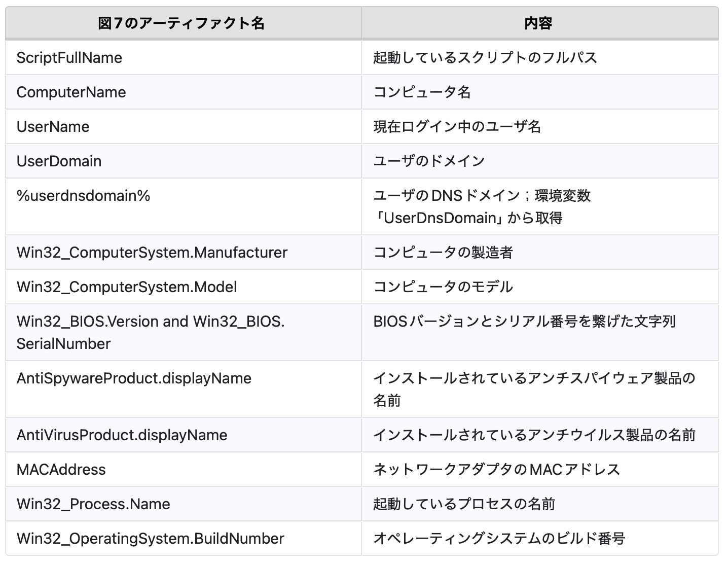This screenshot has width=728, height=563.
Task: Click the 起動しているスクリプトのフルパス description
Action: pos(485,58)
